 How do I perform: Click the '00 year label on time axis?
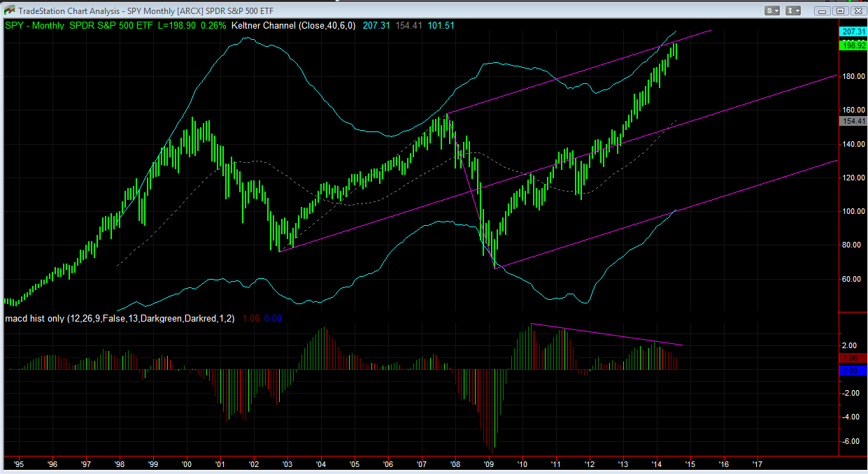click(x=186, y=464)
